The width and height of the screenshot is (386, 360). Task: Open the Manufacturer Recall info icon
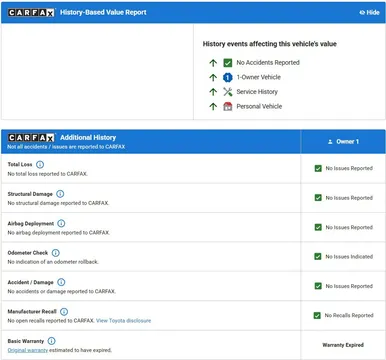pyautogui.click(x=64, y=312)
